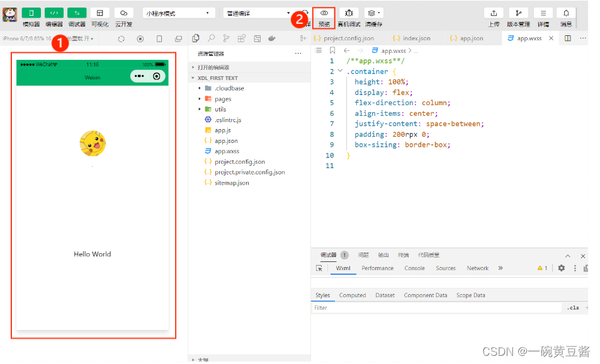Click the 上传 upload button
Screen dimensions: 600x364
(494, 13)
